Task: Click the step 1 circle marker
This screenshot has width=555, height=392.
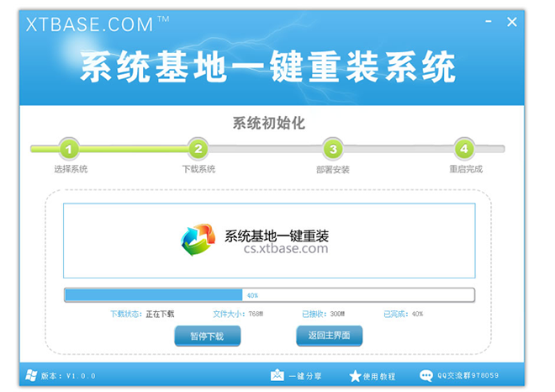Action: tap(70, 150)
